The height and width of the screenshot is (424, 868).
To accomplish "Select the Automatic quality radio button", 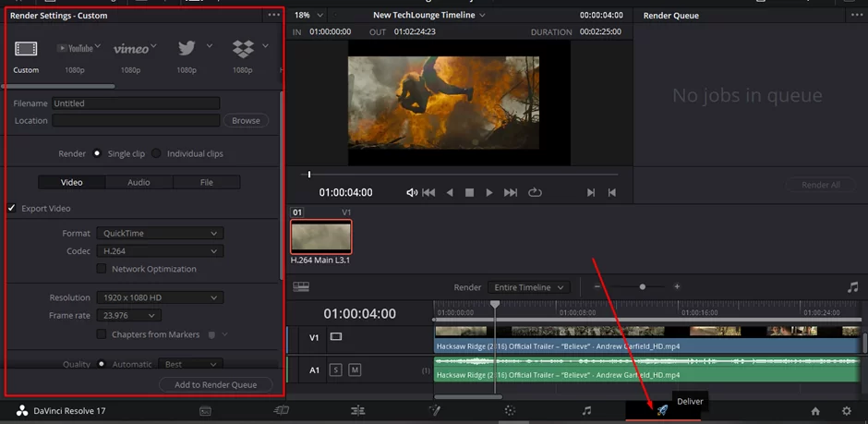I will (x=102, y=364).
